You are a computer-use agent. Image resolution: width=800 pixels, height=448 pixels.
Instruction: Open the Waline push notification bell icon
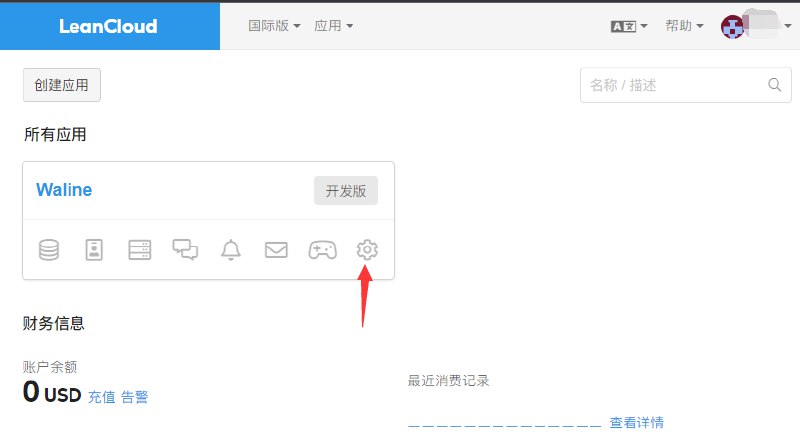231,250
